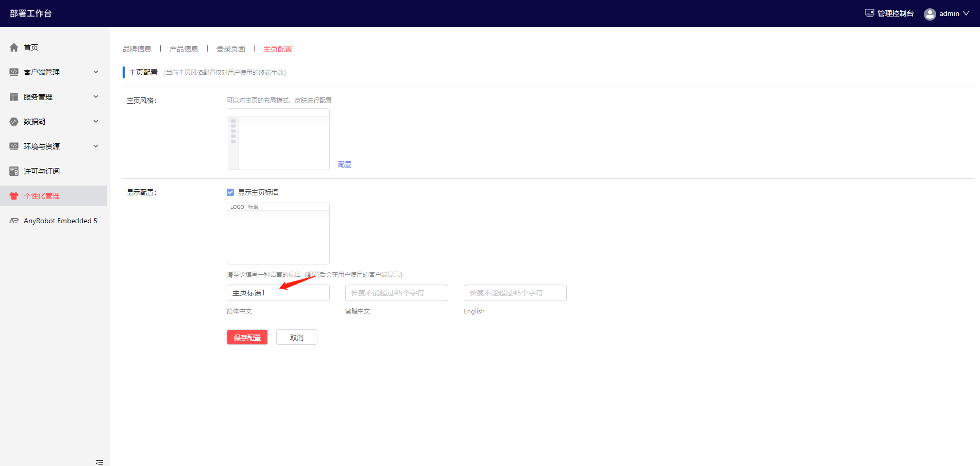This screenshot has width=980, height=466.
Task: Open 个性化管理 menu item
Action: coord(54,196)
